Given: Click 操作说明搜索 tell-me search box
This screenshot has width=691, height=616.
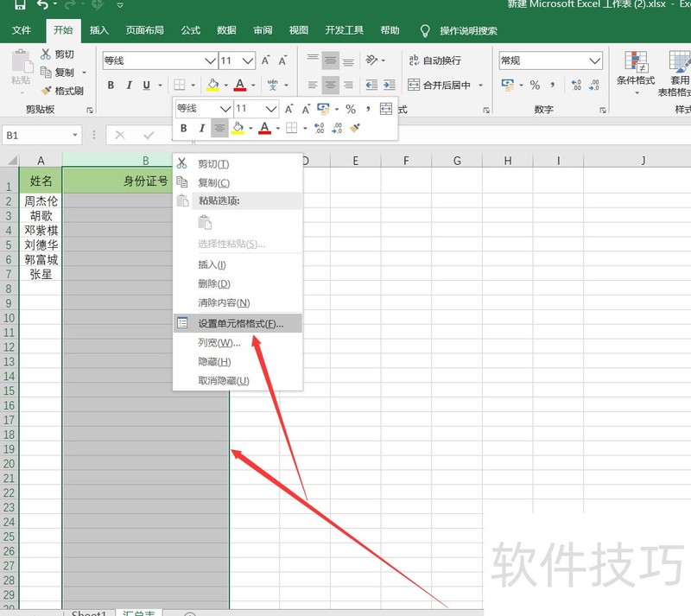Looking at the screenshot, I should [x=468, y=30].
